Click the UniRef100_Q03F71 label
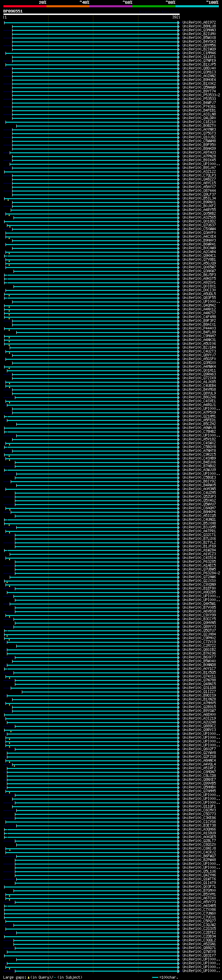The width and height of the screenshot is (222, 980). point(199,887)
